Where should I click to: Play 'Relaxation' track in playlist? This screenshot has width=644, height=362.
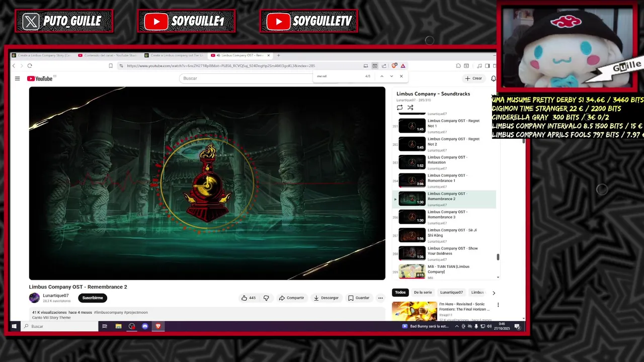(444, 162)
